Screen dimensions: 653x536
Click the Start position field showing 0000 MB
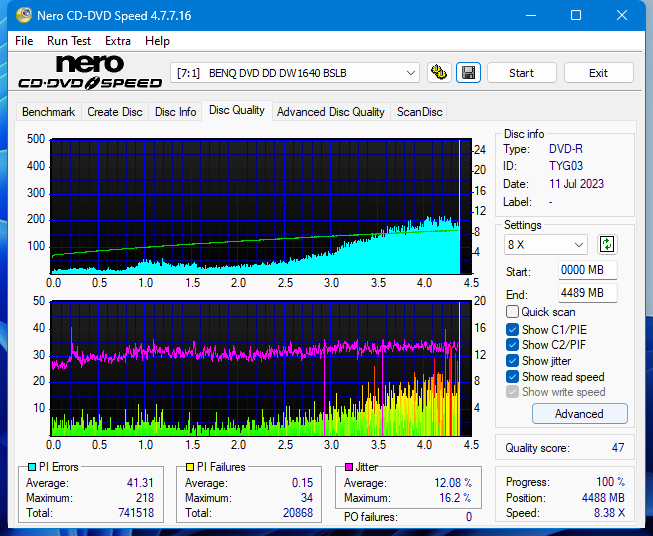click(x=588, y=270)
